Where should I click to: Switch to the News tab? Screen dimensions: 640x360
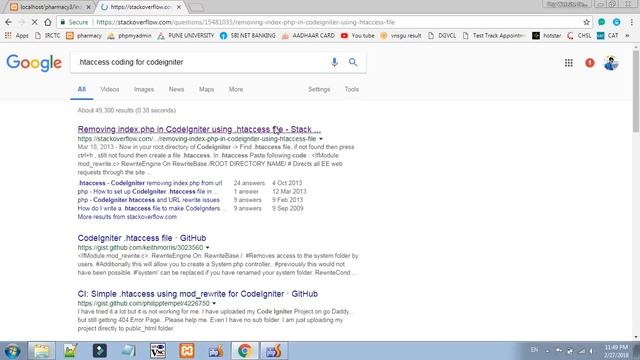click(x=176, y=89)
